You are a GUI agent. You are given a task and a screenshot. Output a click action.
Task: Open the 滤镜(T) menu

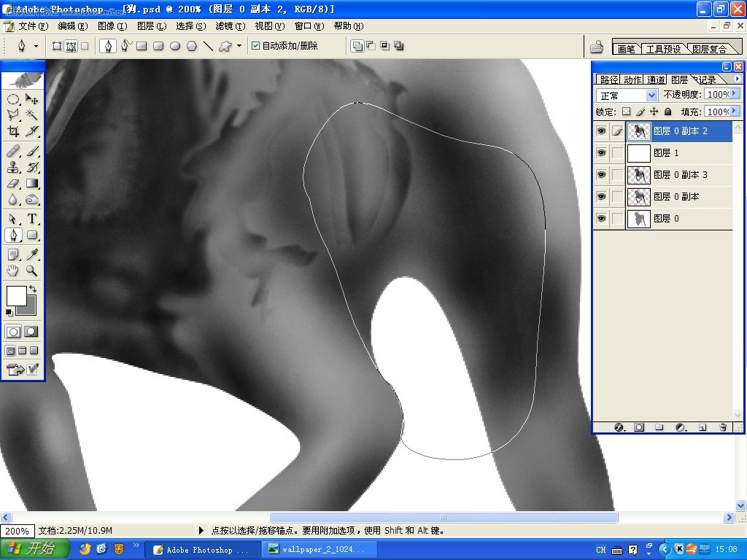click(x=230, y=26)
